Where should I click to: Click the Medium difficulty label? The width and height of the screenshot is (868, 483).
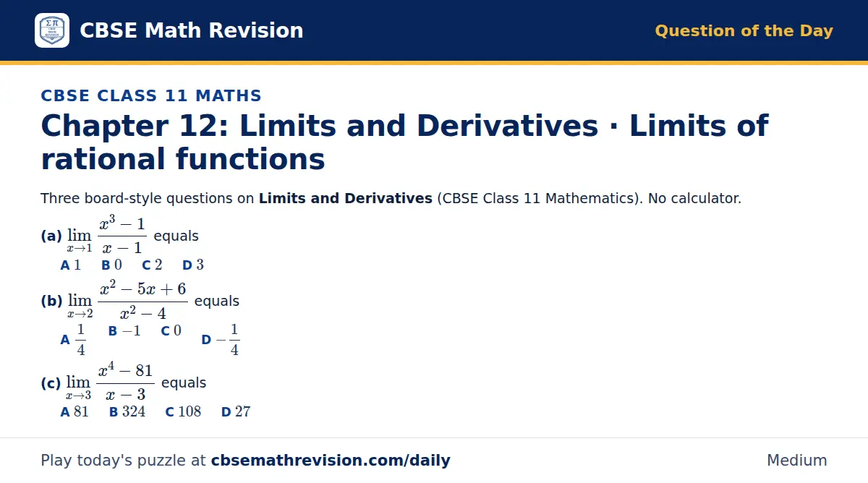point(797,461)
